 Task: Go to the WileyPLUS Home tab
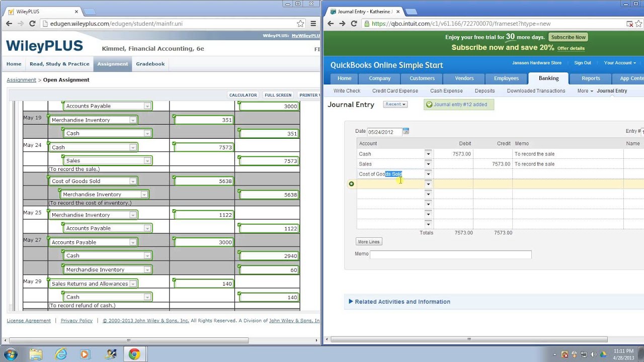14,64
